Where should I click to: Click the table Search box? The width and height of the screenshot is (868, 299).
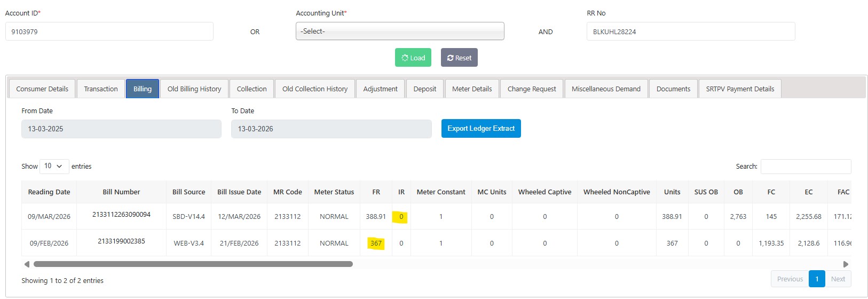pos(805,167)
